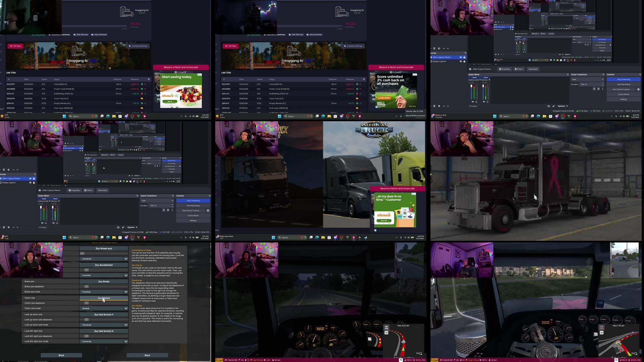The width and height of the screenshot is (644, 362).
Task: Open transition three-dots menu in 6300 kbps OBS frame
Action: tap(172, 210)
